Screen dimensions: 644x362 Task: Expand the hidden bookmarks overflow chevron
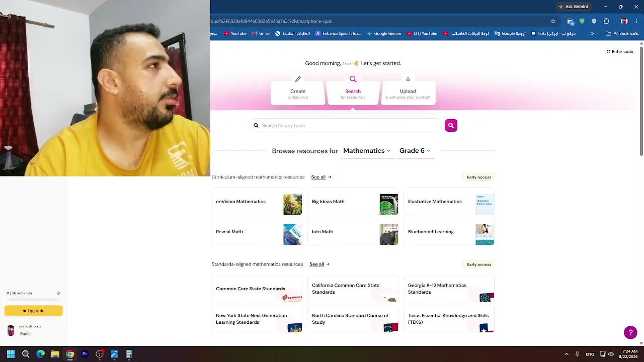592,34
